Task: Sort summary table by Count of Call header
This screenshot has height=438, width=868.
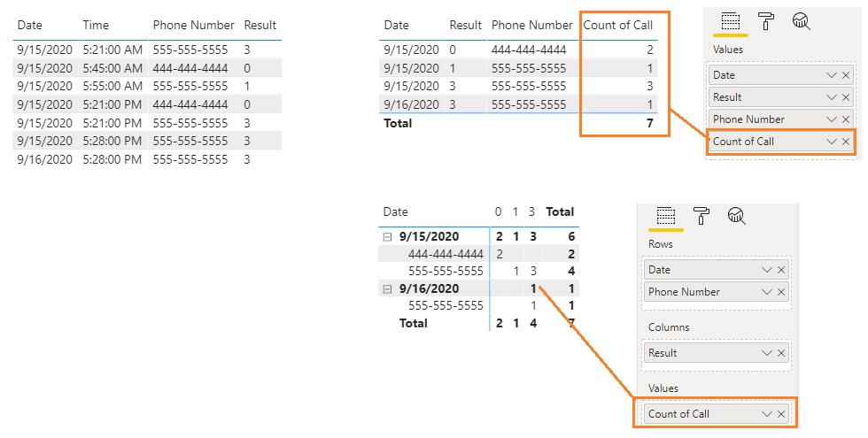Action: pyautogui.click(x=618, y=25)
